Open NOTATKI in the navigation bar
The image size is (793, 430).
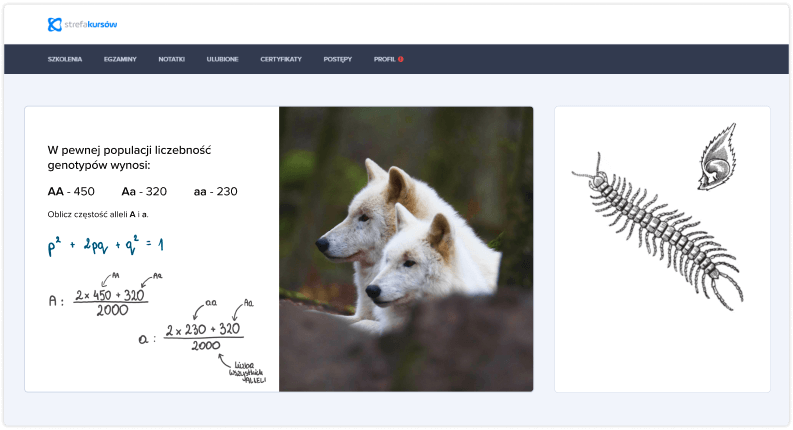[x=171, y=59]
